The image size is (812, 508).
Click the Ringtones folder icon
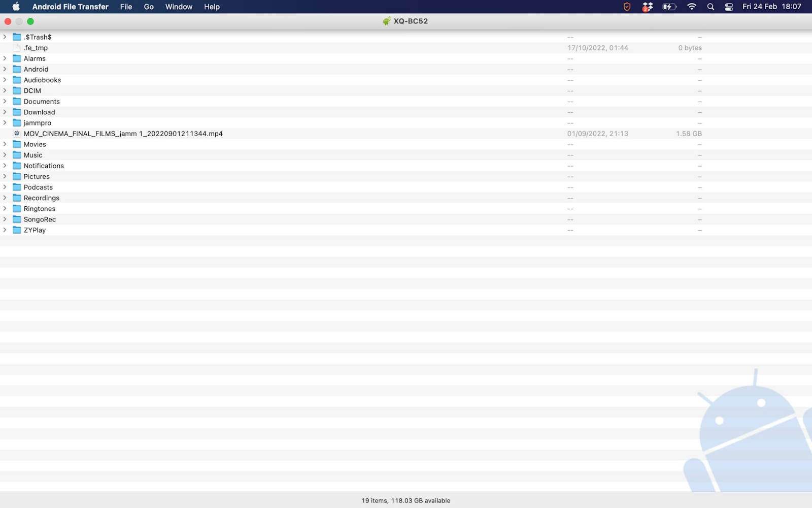(17, 208)
